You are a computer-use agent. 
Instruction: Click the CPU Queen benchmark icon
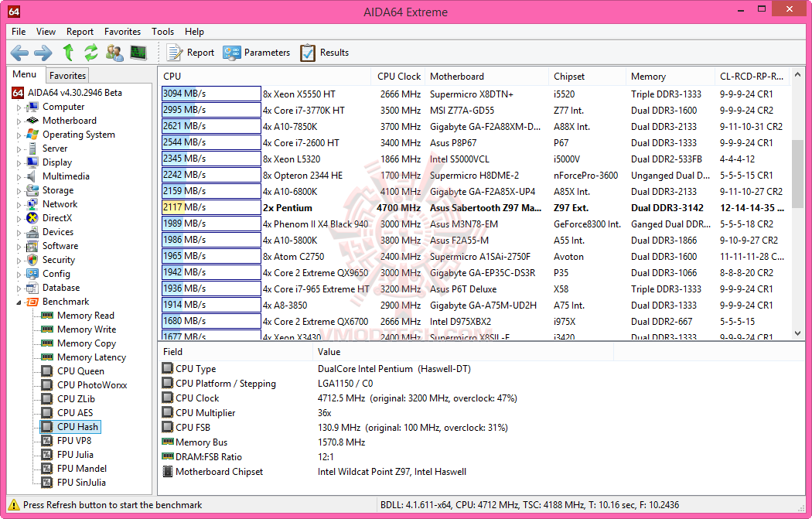pyautogui.click(x=47, y=370)
